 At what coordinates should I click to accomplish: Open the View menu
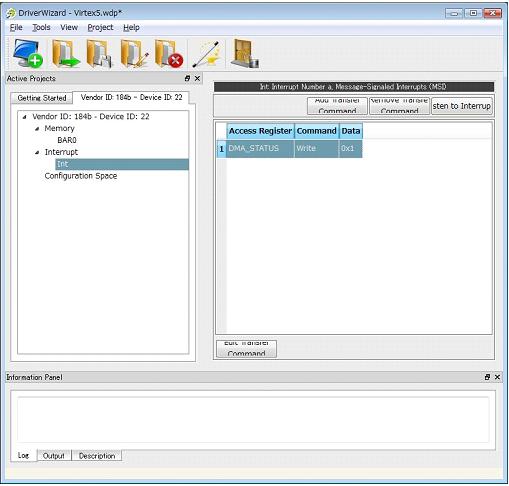[x=69, y=27]
